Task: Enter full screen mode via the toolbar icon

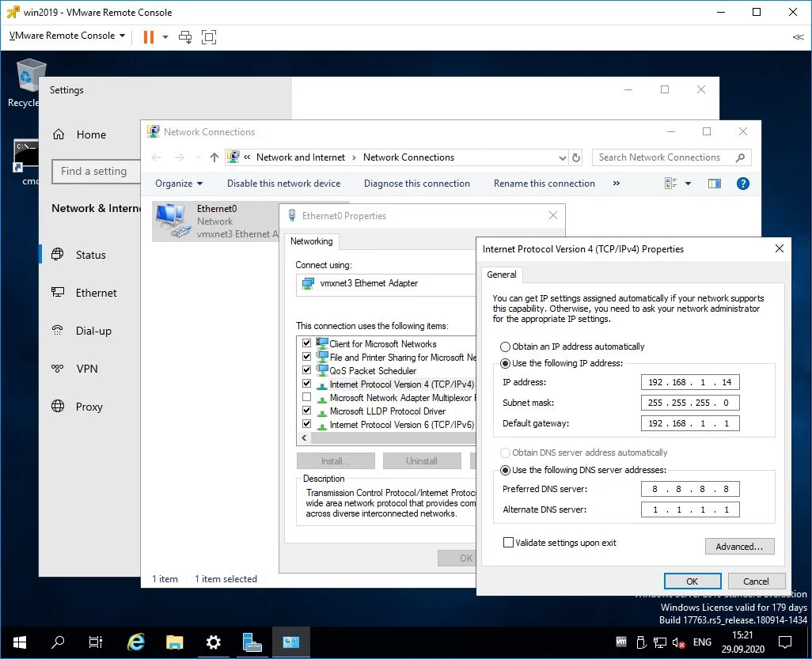Action: tap(209, 36)
